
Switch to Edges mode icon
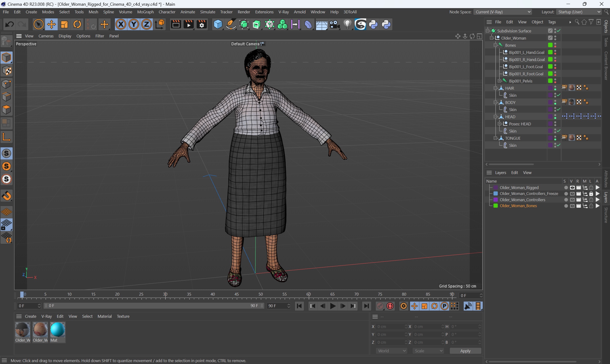(x=6, y=97)
